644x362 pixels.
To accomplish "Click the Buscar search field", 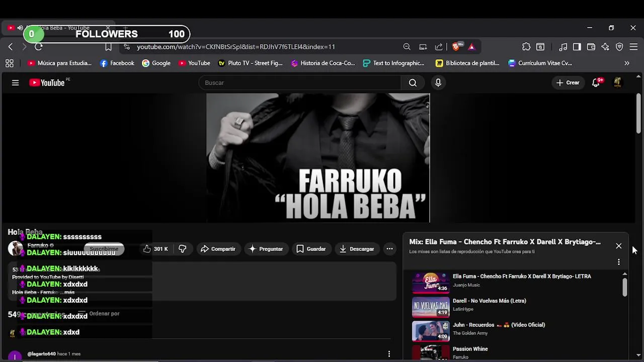I will [x=300, y=83].
